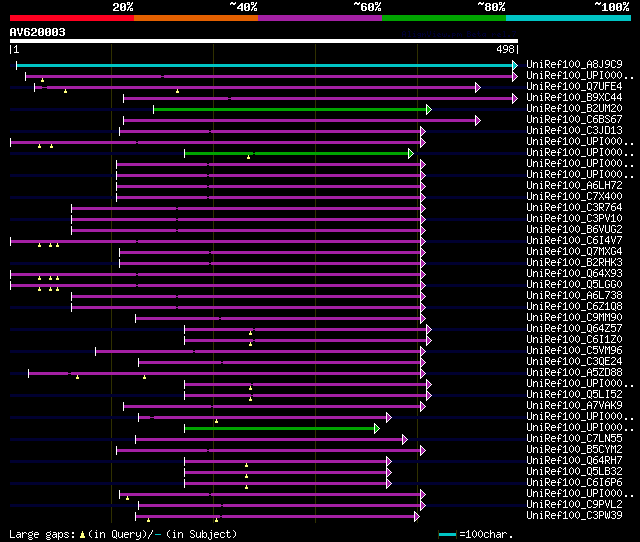Select hit label UniRef100_C3R764
The width and height of the screenshot is (640, 542).
click(x=574, y=208)
